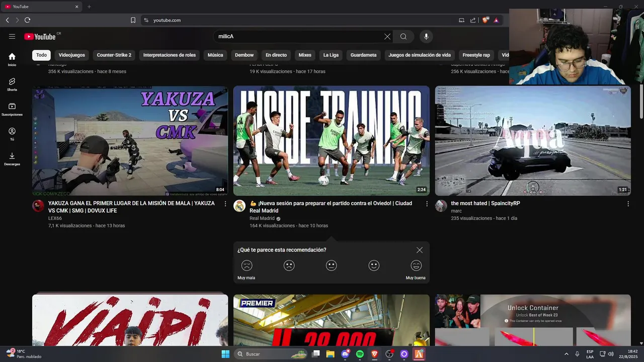This screenshot has width=644, height=362.
Task: Open LEX66 channel name link
Action: click(55, 218)
